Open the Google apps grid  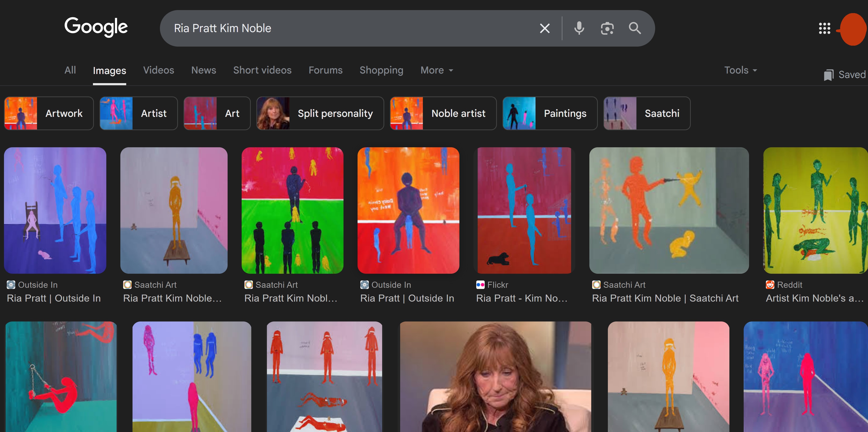click(824, 28)
